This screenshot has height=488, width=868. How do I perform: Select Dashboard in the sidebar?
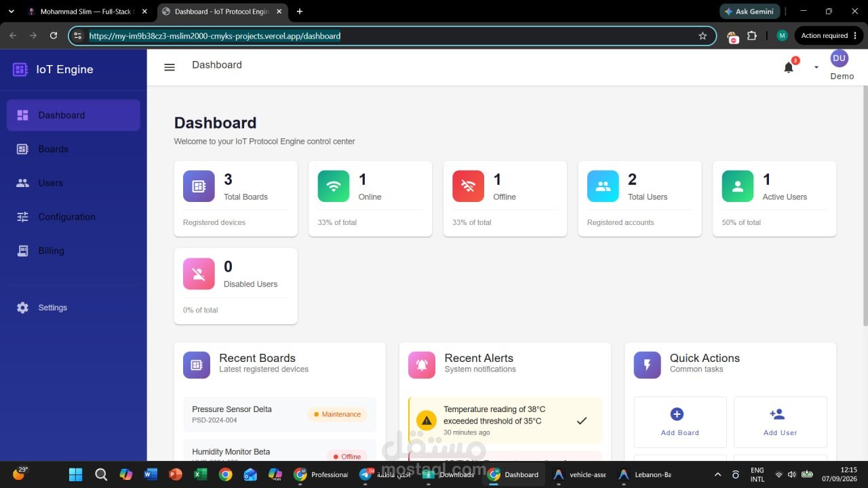(73, 115)
